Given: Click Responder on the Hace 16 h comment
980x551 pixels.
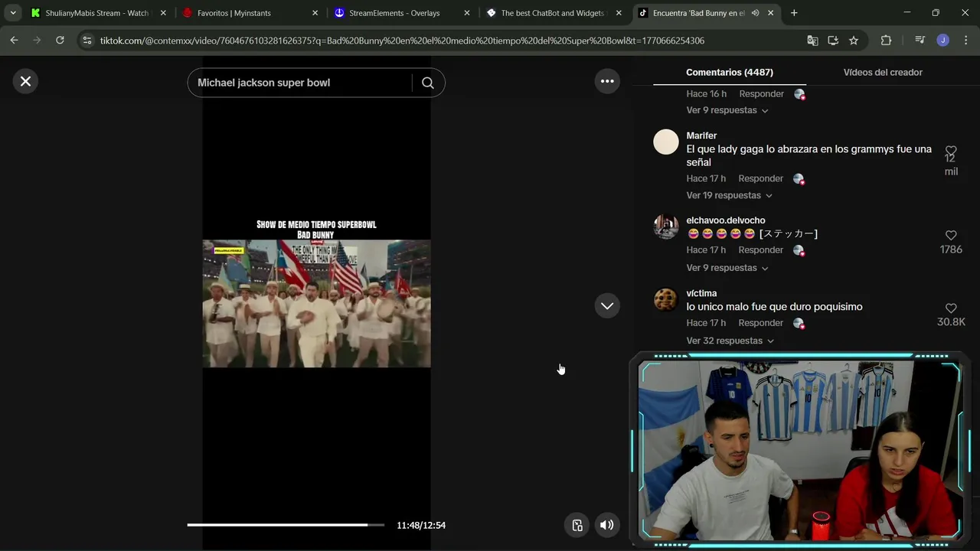Looking at the screenshot, I should pos(761,93).
